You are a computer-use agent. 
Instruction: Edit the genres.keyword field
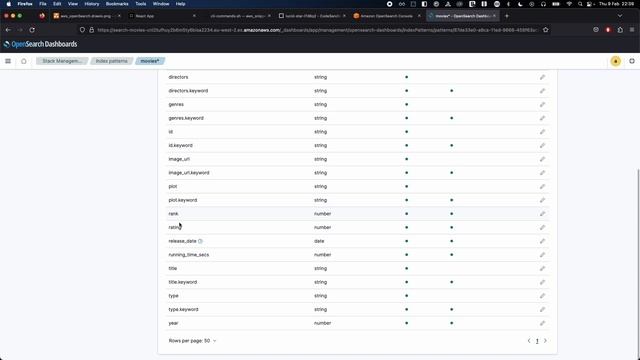542,118
